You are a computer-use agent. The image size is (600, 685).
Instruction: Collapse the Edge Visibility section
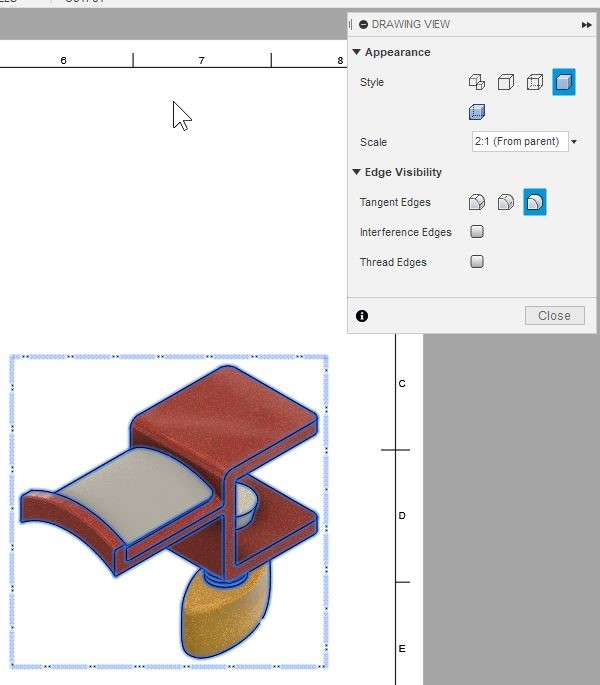pyautogui.click(x=357, y=172)
